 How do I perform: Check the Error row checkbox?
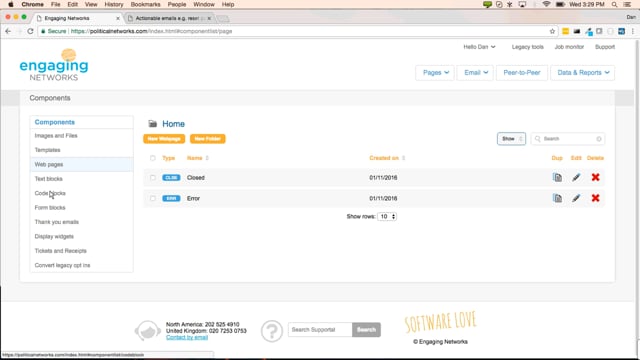pyautogui.click(x=153, y=198)
